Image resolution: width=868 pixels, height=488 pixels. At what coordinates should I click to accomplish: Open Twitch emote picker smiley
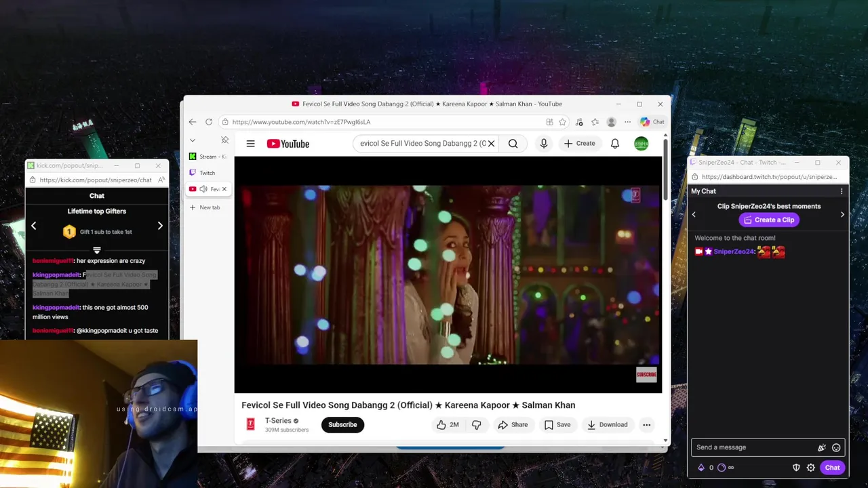pos(836,447)
